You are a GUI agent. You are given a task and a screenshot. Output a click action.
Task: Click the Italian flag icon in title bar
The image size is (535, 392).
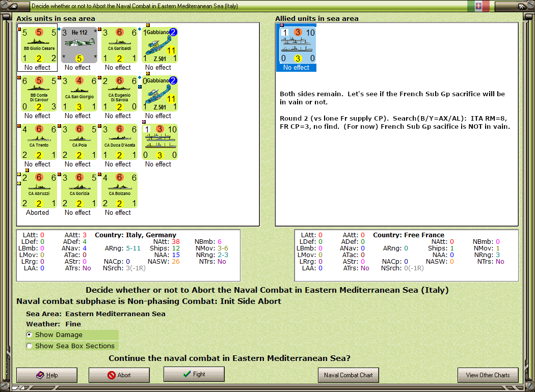pyautogui.click(x=478, y=6)
